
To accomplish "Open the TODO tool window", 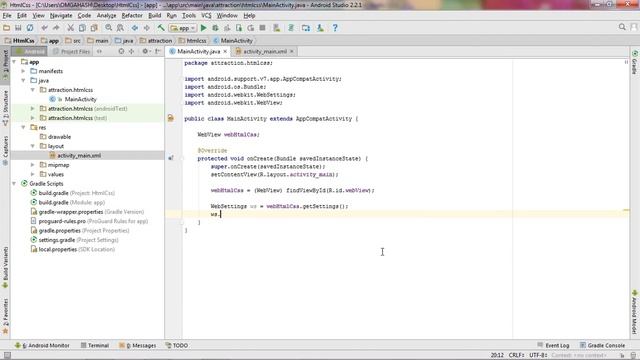I will 177,345.
